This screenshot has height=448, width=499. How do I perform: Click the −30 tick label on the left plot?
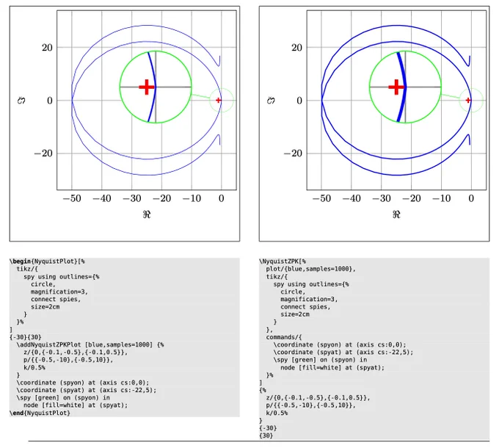pos(132,199)
